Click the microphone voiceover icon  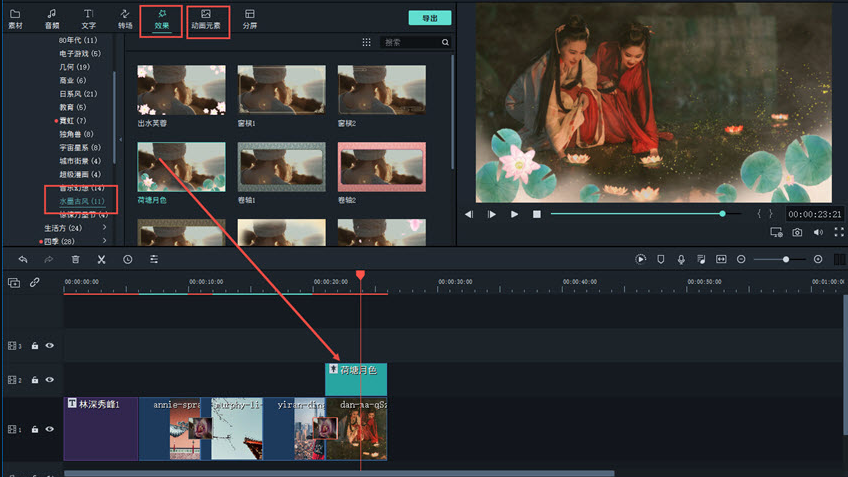coord(681,259)
